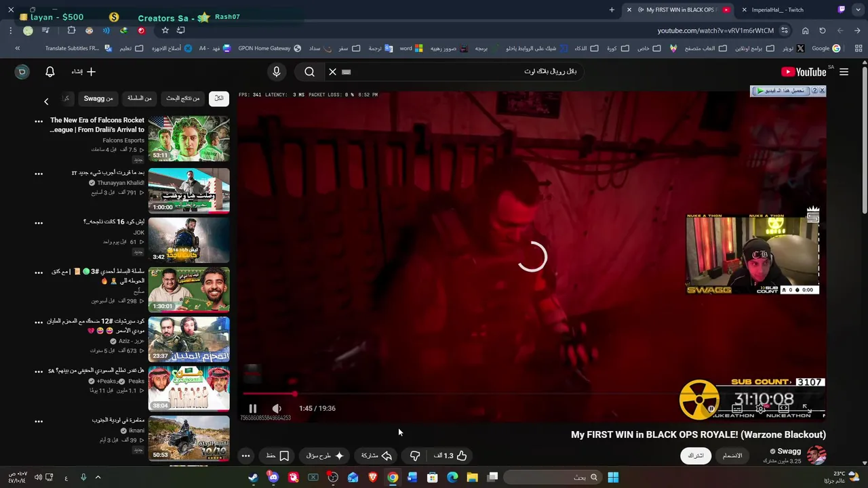
Task: Open YouTube account avatar menu
Action: click(22, 71)
